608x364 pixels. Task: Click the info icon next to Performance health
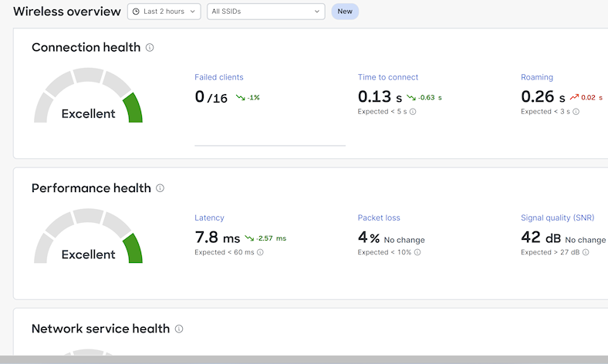coord(160,188)
